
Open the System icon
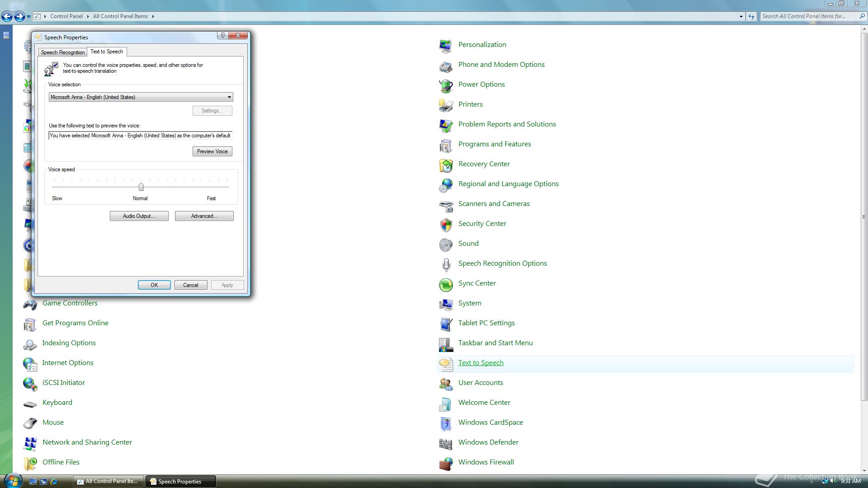point(446,304)
